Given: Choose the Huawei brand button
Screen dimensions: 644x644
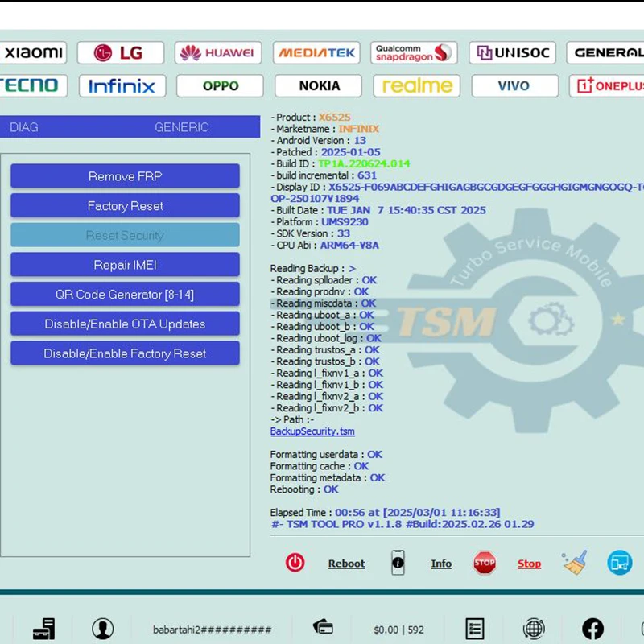Looking at the screenshot, I should coord(217,52).
